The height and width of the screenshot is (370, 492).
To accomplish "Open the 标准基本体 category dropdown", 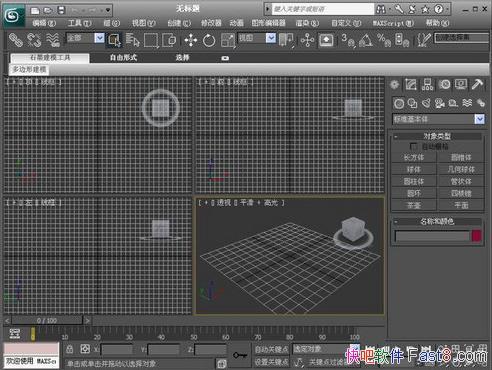I will pyautogui.click(x=439, y=119).
